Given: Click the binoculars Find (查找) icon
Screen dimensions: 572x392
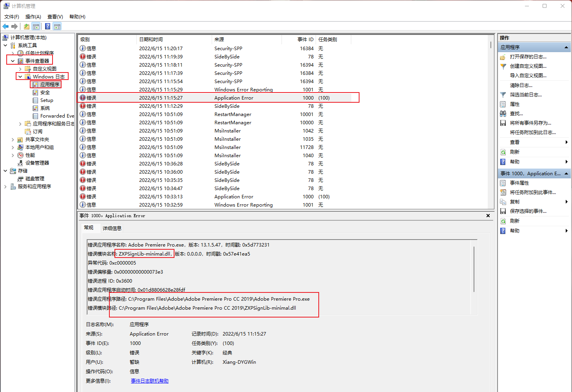Looking at the screenshot, I should (x=503, y=114).
